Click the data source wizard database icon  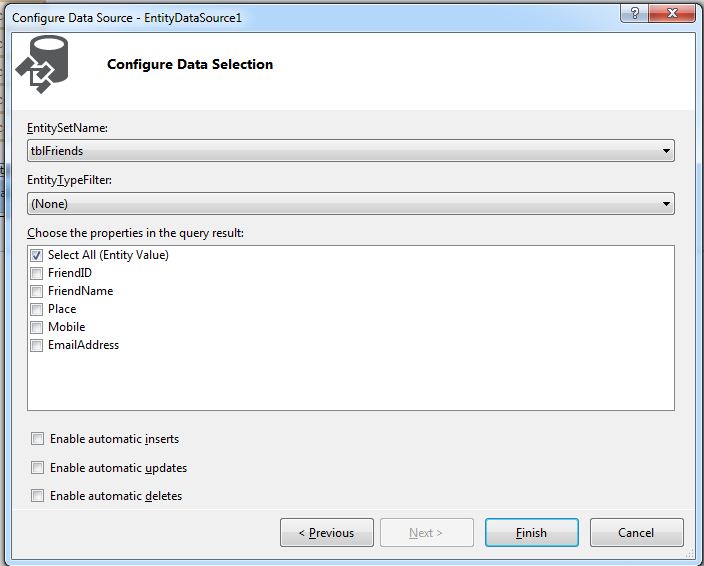(x=42, y=64)
